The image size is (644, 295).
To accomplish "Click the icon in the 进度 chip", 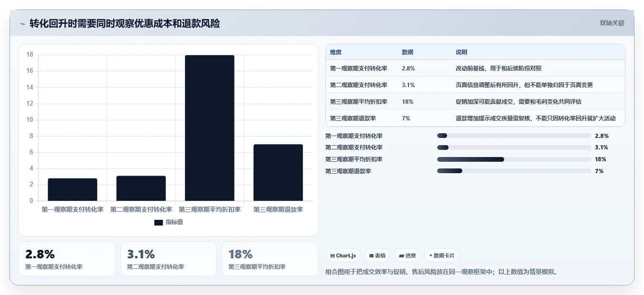I will pos(401,256).
